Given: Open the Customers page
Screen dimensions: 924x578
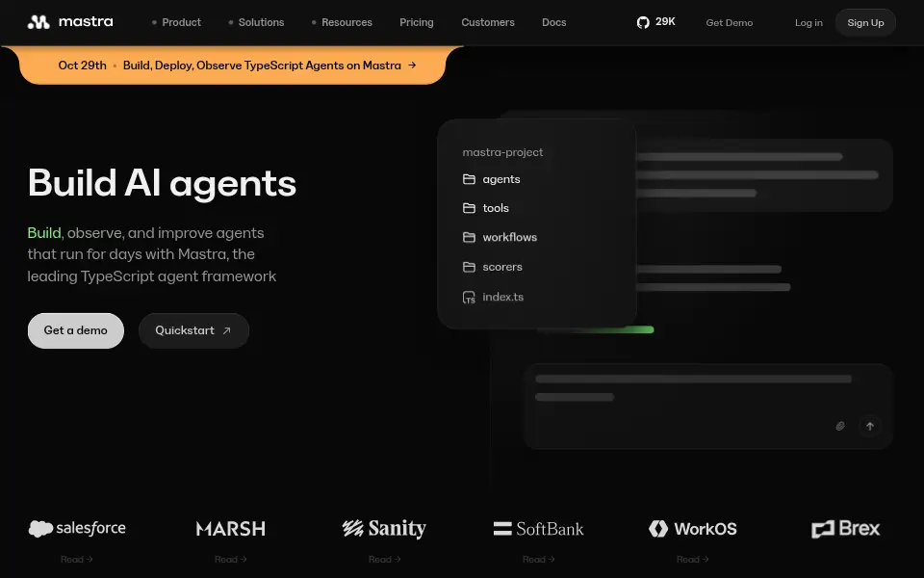Looking at the screenshot, I should 488,22.
